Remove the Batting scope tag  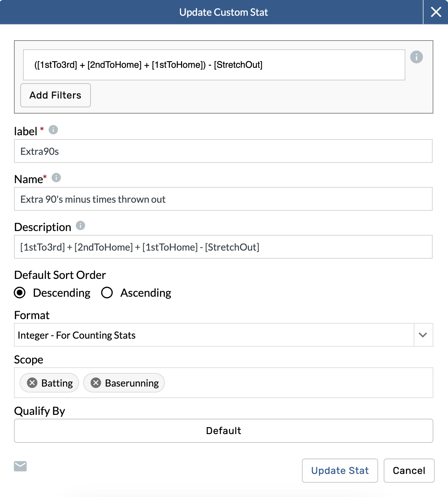pyautogui.click(x=32, y=383)
